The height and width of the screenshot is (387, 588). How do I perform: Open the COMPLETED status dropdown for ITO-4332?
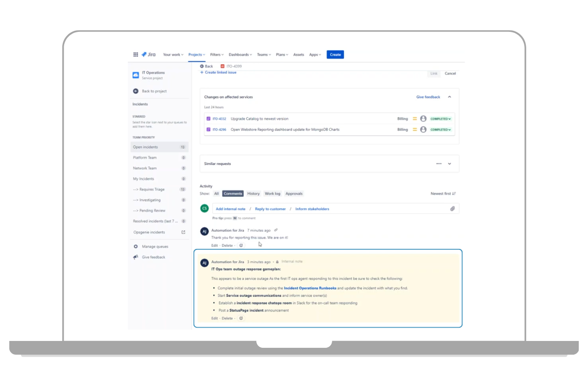tap(441, 119)
